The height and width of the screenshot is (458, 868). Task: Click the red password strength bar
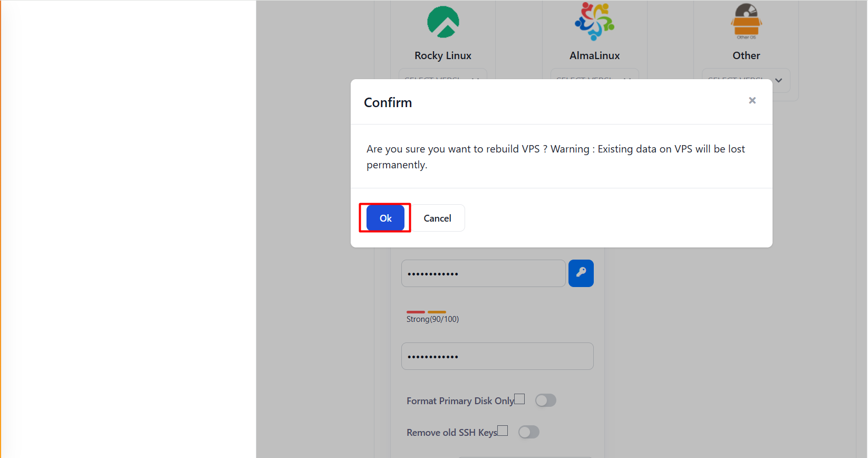416,312
